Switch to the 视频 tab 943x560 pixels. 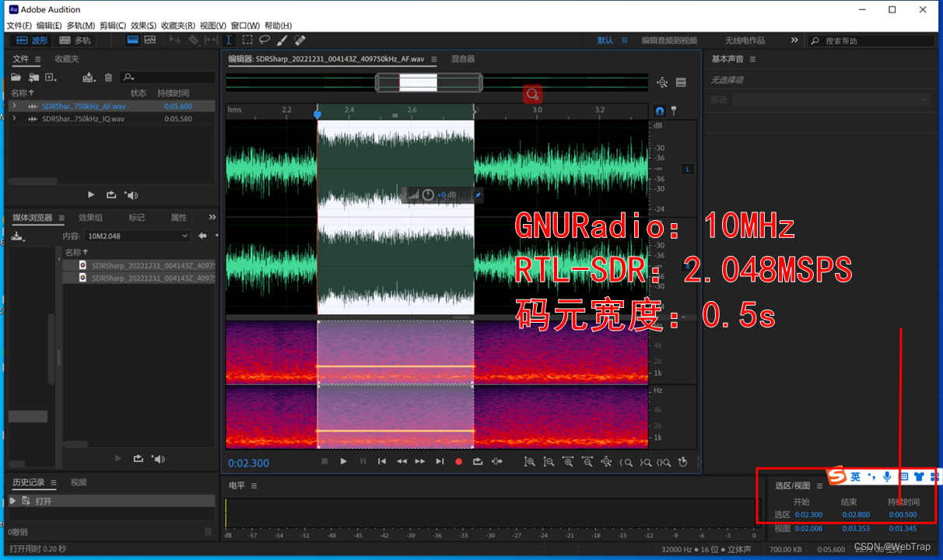tap(79, 482)
